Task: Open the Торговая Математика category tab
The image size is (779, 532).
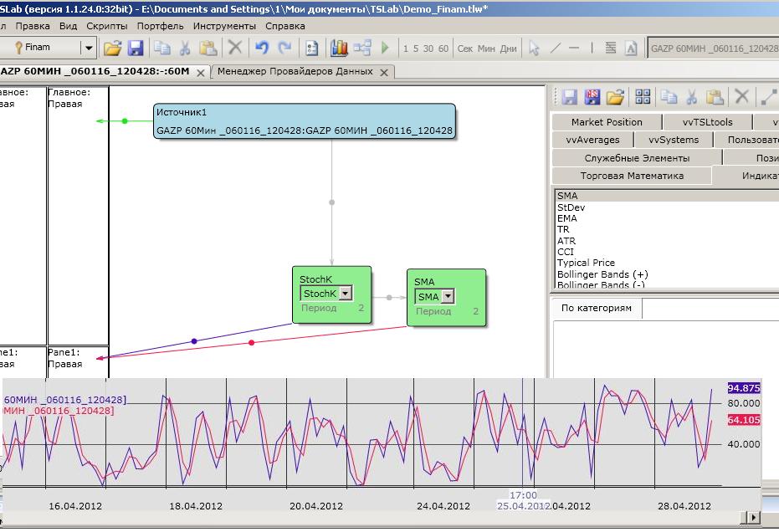Action: [x=632, y=176]
